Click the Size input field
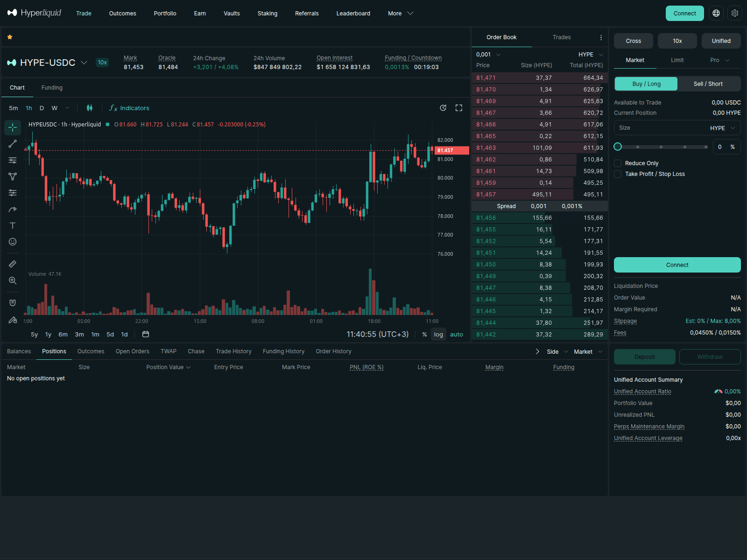The height and width of the screenshot is (560, 747). click(x=677, y=128)
